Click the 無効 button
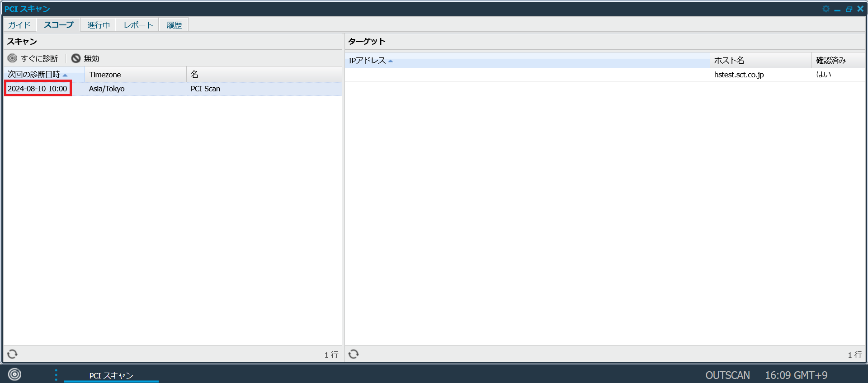 [x=85, y=58]
